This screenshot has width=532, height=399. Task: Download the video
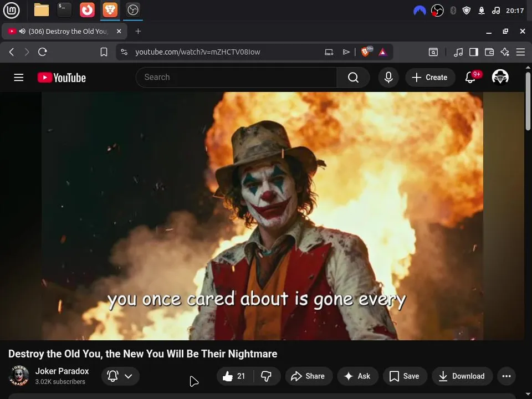[462, 376]
